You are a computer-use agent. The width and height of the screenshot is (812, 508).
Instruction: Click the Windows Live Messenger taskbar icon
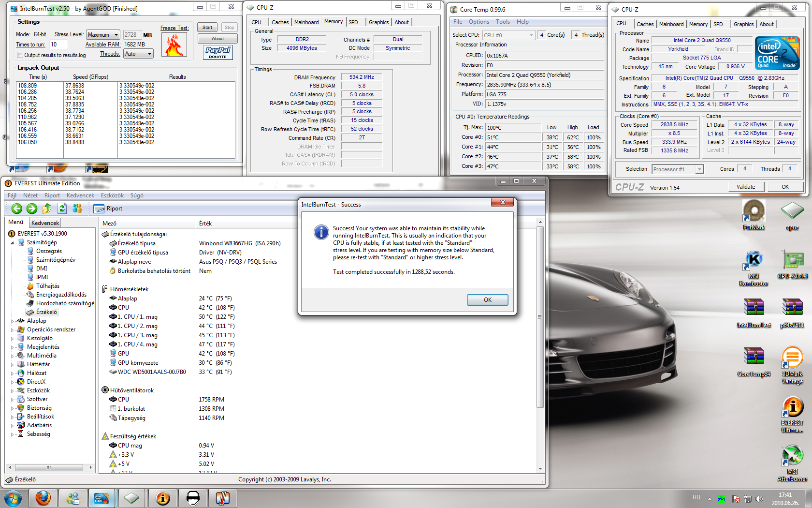pyautogui.click(x=73, y=498)
